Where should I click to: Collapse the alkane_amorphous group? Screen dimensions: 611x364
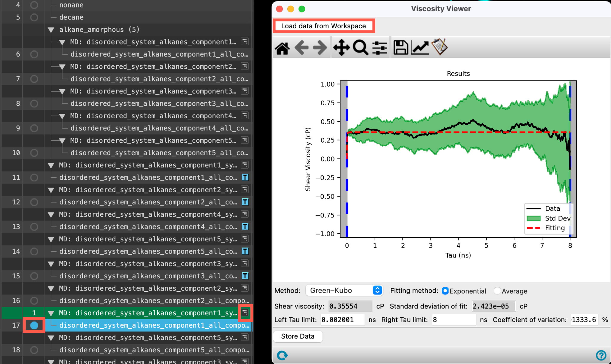click(51, 30)
